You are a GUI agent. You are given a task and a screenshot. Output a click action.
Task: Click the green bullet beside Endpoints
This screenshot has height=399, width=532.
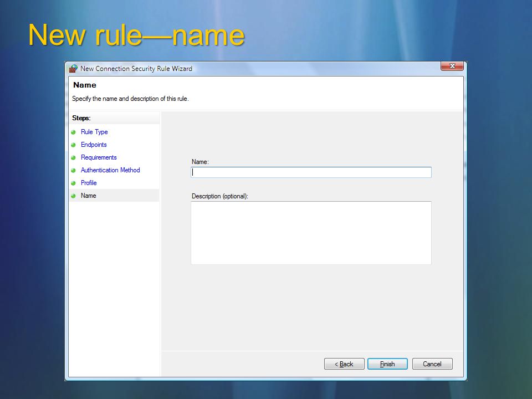click(73, 145)
